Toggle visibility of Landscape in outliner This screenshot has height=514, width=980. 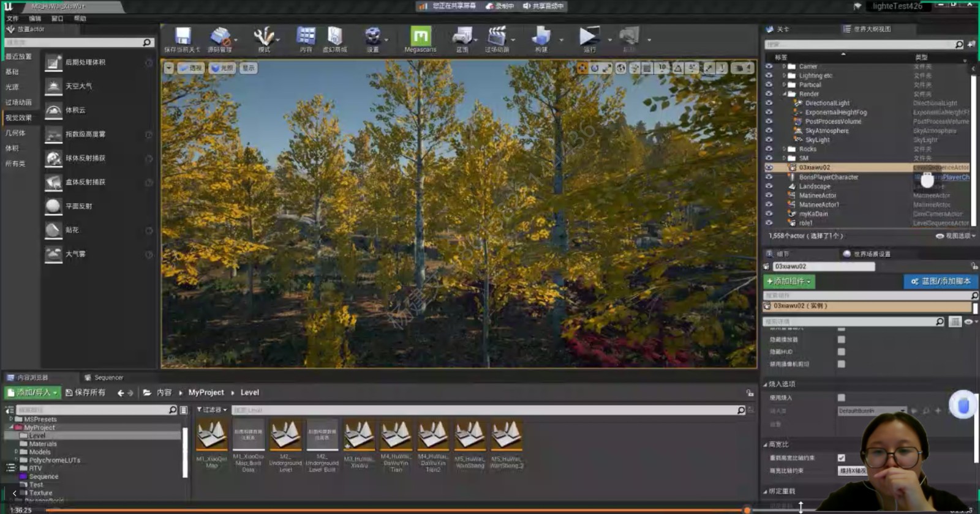pos(769,186)
